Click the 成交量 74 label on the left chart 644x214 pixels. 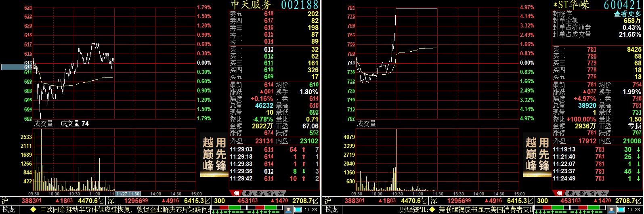point(75,124)
